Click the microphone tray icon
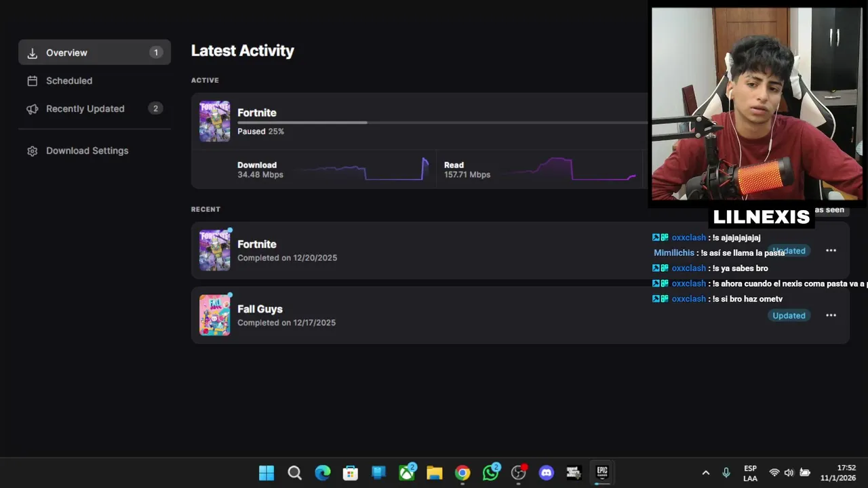This screenshot has height=488, width=868. tap(726, 472)
